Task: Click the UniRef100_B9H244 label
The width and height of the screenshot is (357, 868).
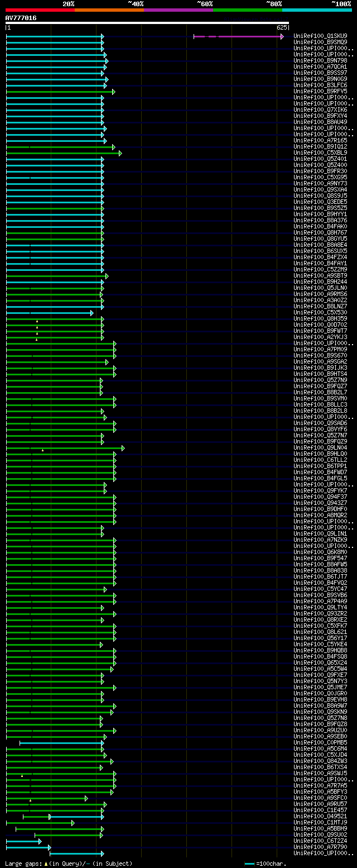Action: (320, 282)
